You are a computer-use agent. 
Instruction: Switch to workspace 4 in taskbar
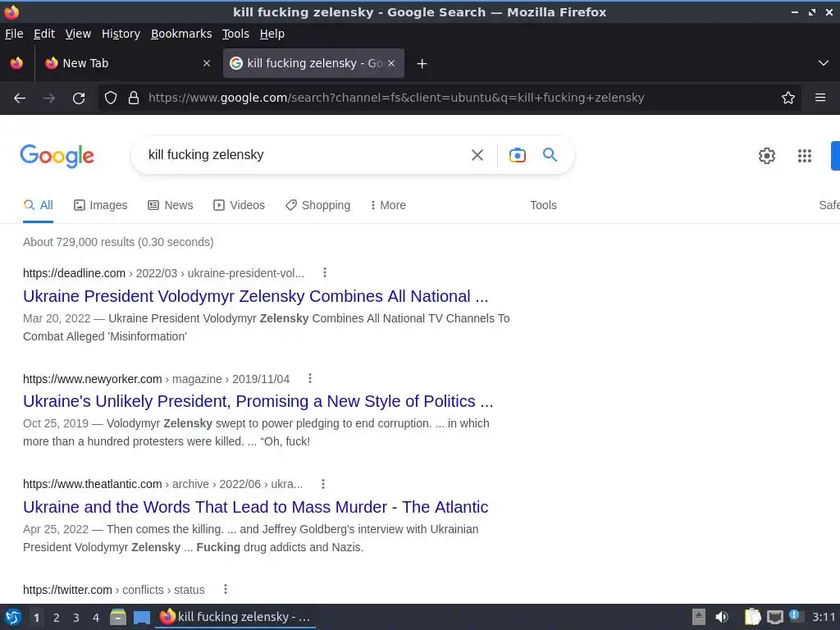96,618
